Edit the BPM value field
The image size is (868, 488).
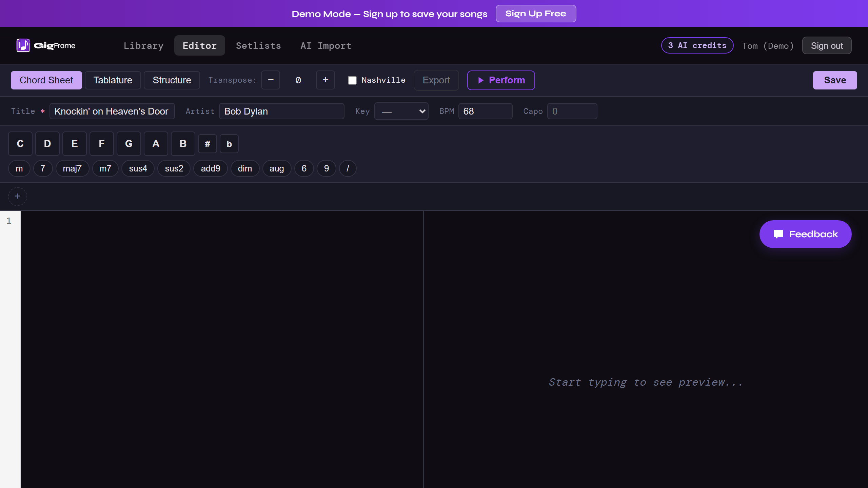click(485, 111)
